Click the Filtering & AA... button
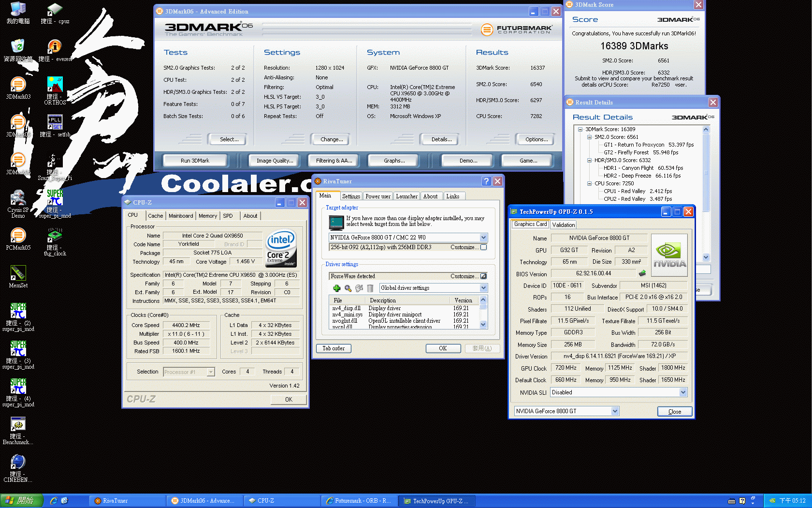Image resolution: width=812 pixels, height=508 pixels. point(334,161)
